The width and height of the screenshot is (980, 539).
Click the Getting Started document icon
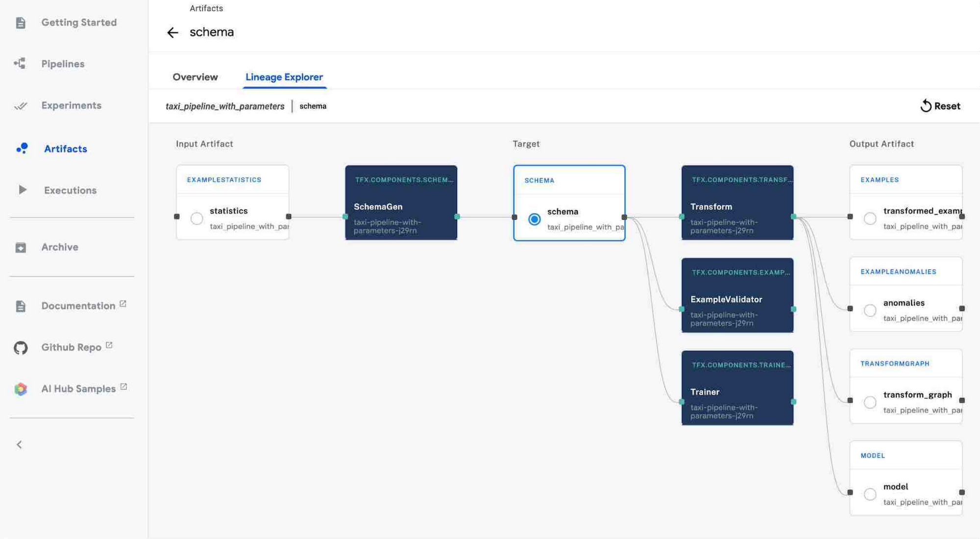20,23
